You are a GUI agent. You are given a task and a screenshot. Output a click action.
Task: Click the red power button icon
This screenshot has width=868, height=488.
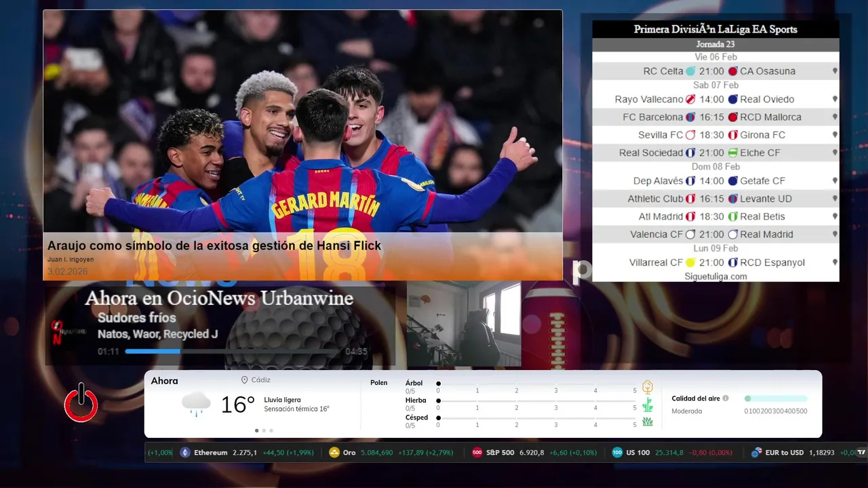pyautogui.click(x=81, y=403)
